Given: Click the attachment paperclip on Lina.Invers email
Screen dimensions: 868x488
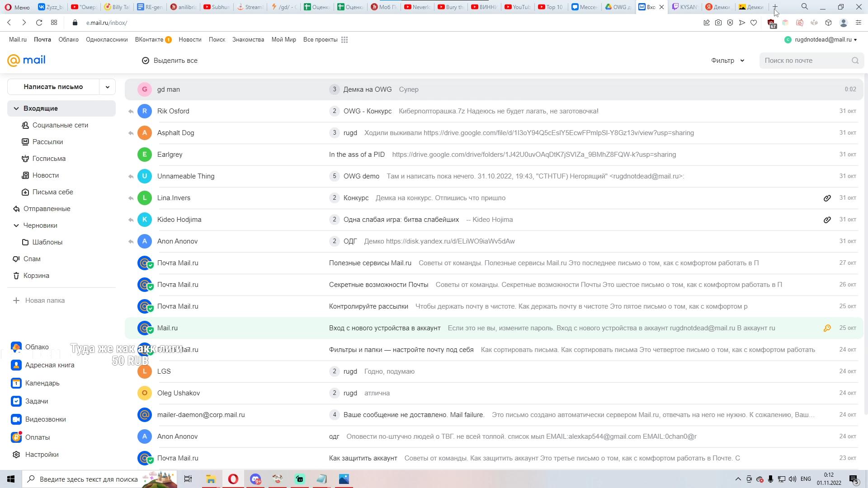Looking at the screenshot, I should pyautogui.click(x=827, y=198).
